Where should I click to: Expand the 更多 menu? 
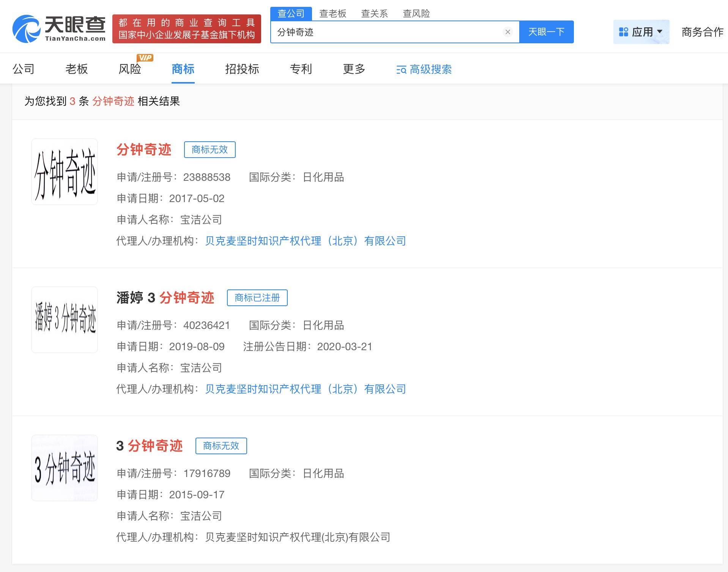pos(354,69)
